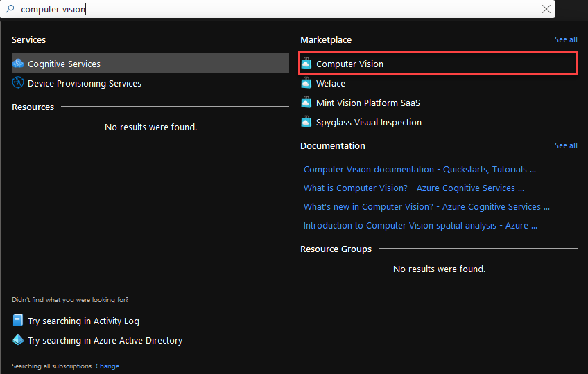Click the Cognitive Services cloud icon
Screen dimensions: 588x374
pos(18,64)
